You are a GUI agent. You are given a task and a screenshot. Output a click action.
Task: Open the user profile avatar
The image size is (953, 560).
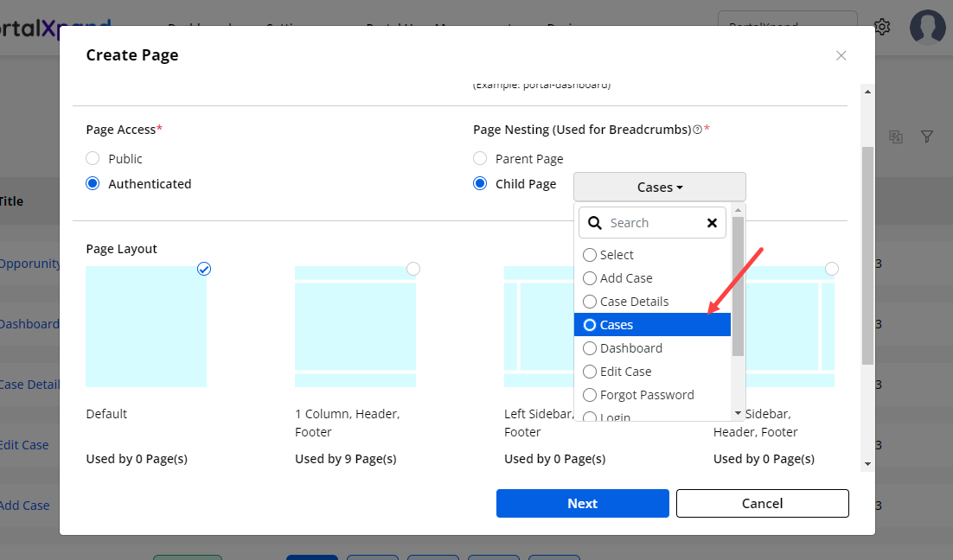[x=927, y=27]
